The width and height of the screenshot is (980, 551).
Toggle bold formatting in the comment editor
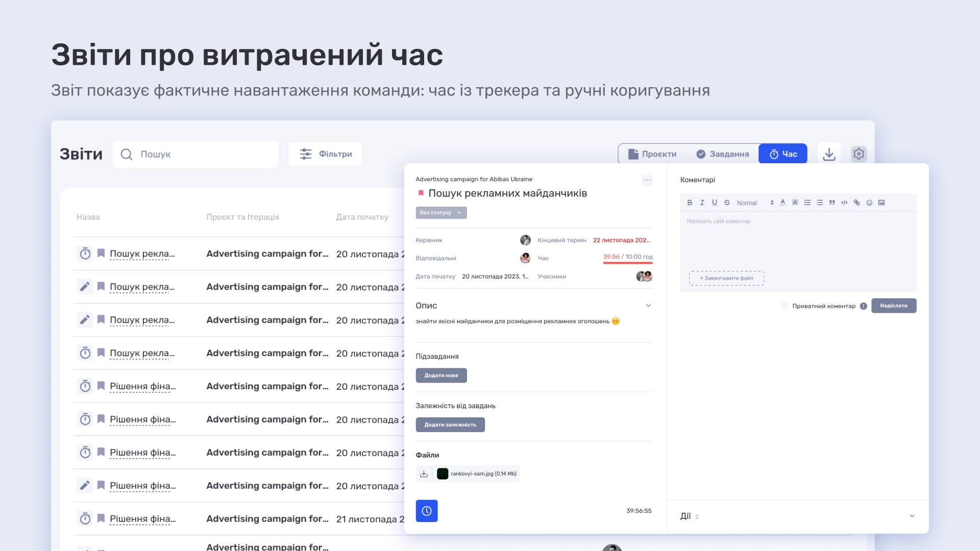[690, 203]
